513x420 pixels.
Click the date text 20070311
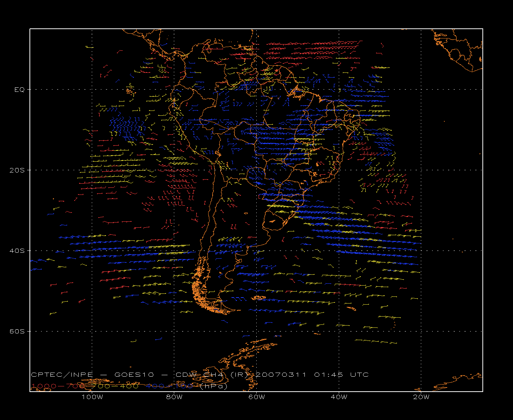click(281, 375)
